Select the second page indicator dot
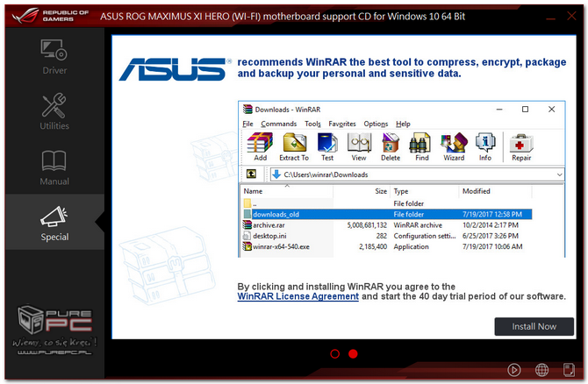The width and height of the screenshot is (588, 384). coord(353,353)
